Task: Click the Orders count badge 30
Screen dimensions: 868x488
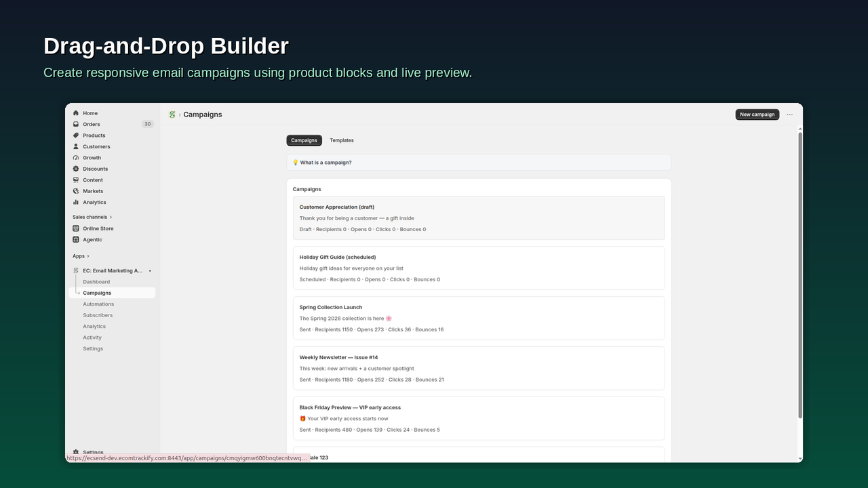Action: tap(147, 124)
